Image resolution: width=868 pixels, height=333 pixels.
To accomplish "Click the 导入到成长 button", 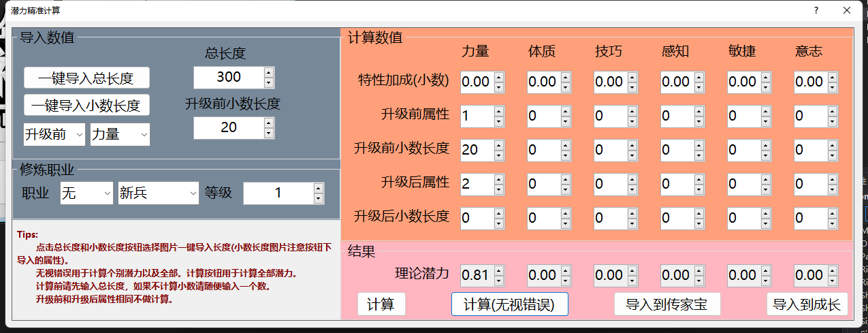I will 807,304.
